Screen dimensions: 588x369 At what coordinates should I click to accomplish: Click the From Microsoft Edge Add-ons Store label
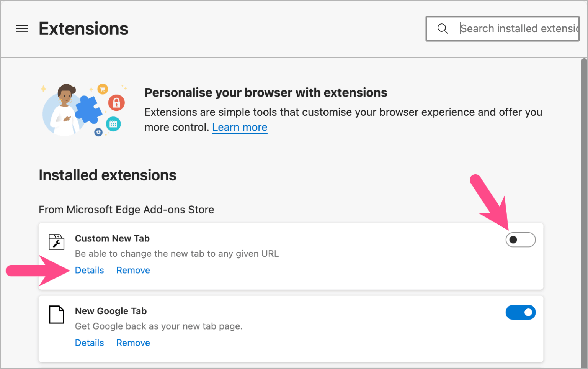(x=126, y=210)
